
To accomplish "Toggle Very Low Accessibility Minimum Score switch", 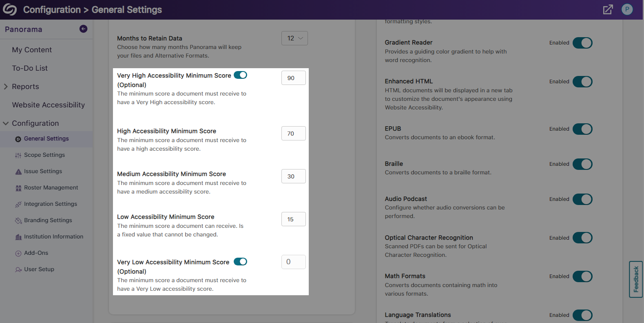I will (x=240, y=262).
